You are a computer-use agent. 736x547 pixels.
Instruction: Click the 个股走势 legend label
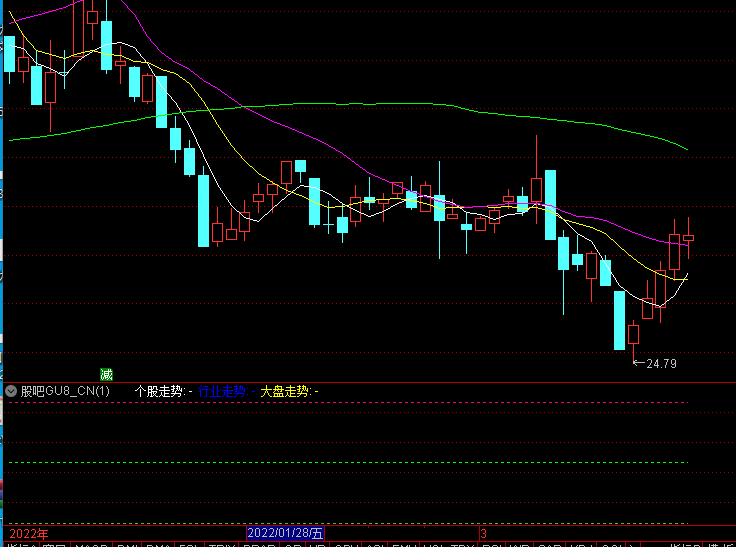pos(163,391)
